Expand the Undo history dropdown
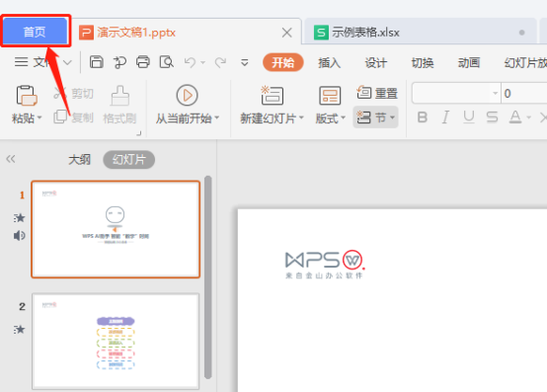The width and height of the screenshot is (547, 392). 202,63
